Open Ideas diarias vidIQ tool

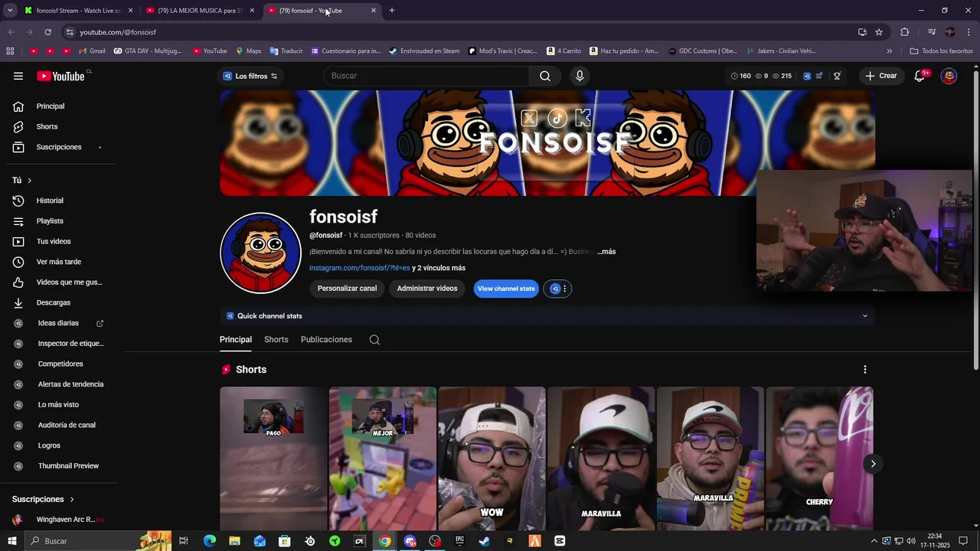[58, 323]
